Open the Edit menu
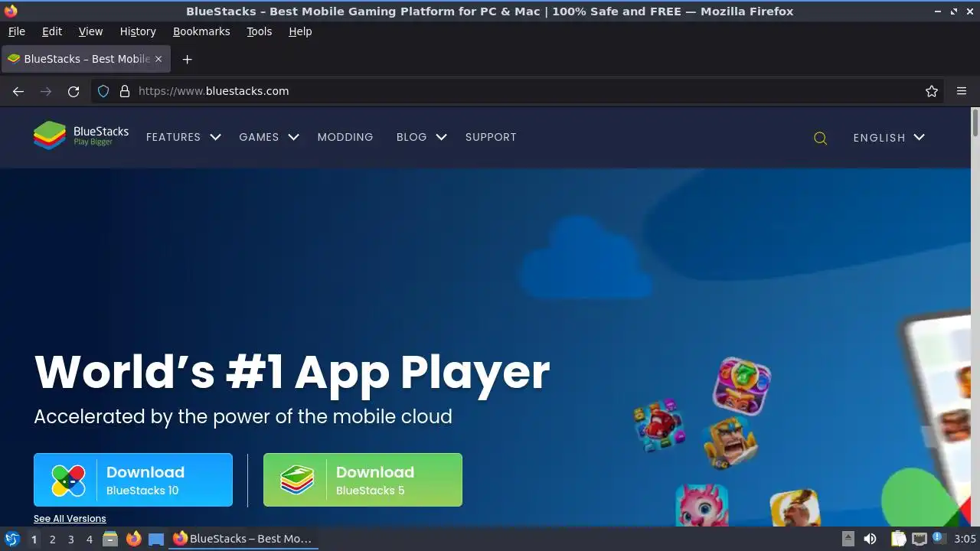980x551 pixels. (x=52, y=31)
